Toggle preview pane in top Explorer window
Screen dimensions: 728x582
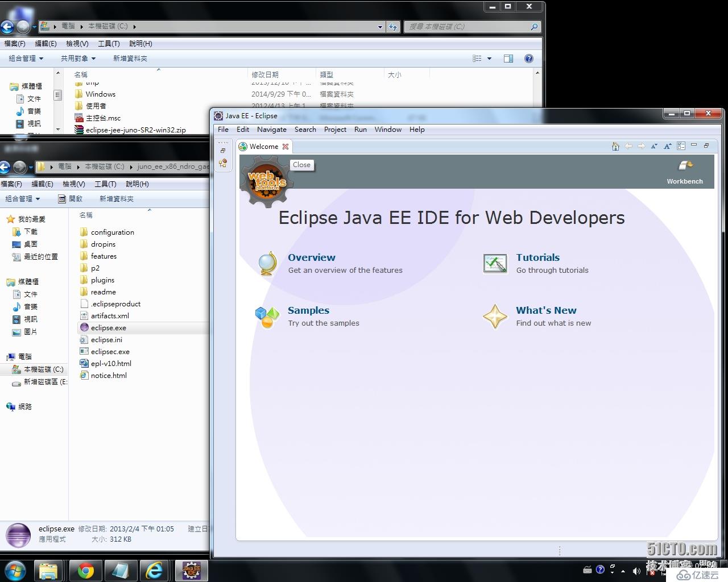pyautogui.click(x=508, y=59)
